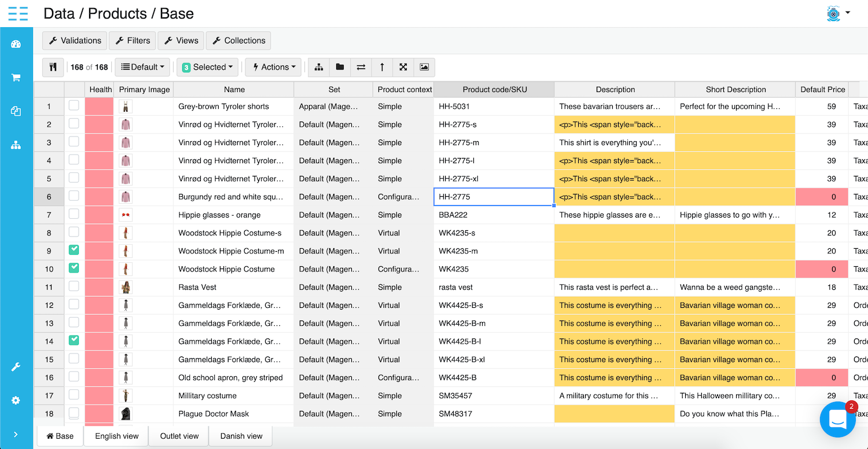Check the checkbox for Rasta Vest row
868x449 pixels.
tap(73, 286)
